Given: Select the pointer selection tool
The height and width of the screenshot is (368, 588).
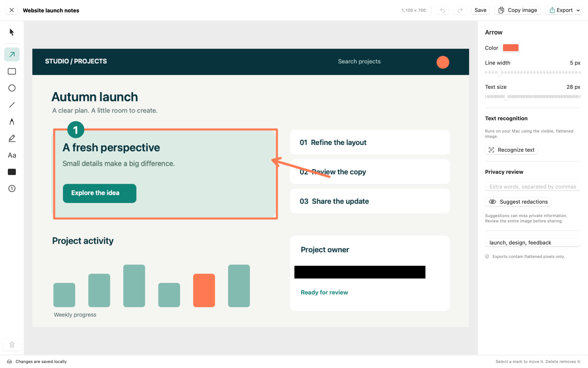Looking at the screenshot, I should [12, 32].
